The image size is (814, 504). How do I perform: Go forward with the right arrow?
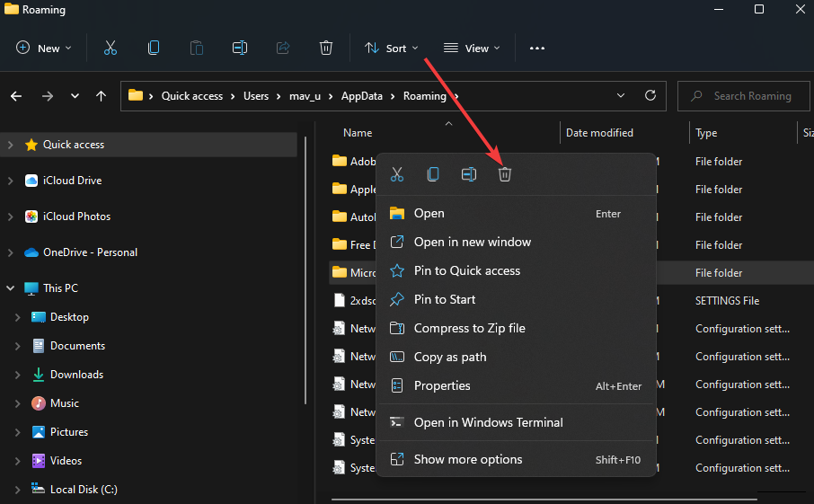(x=48, y=96)
